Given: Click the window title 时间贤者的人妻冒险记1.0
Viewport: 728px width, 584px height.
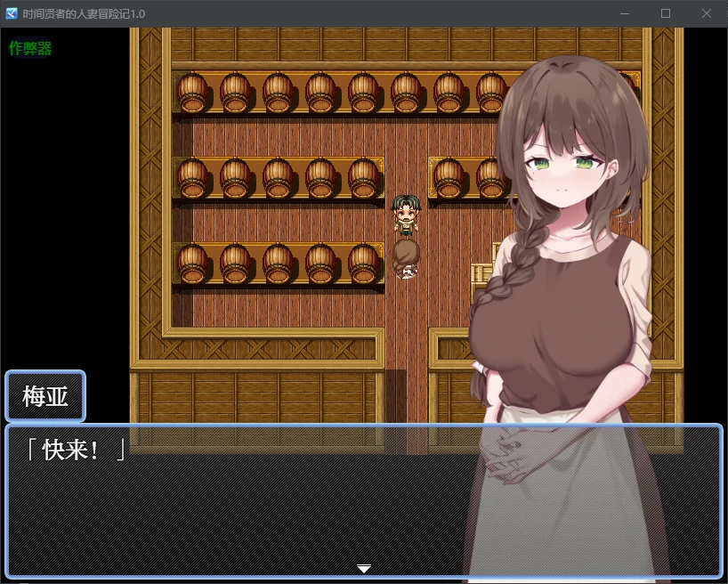Looking at the screenshot, I should [x=84, y=13].
